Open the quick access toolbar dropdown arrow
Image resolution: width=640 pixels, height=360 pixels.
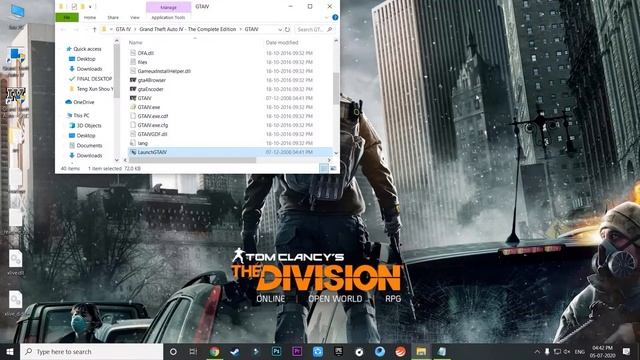[90, 7]
